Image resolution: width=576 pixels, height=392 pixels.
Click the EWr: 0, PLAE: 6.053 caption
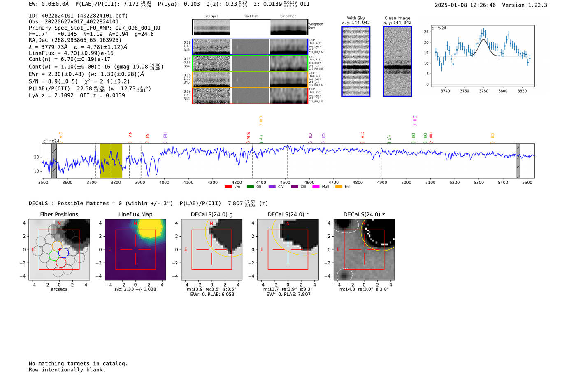pos(212,294)
